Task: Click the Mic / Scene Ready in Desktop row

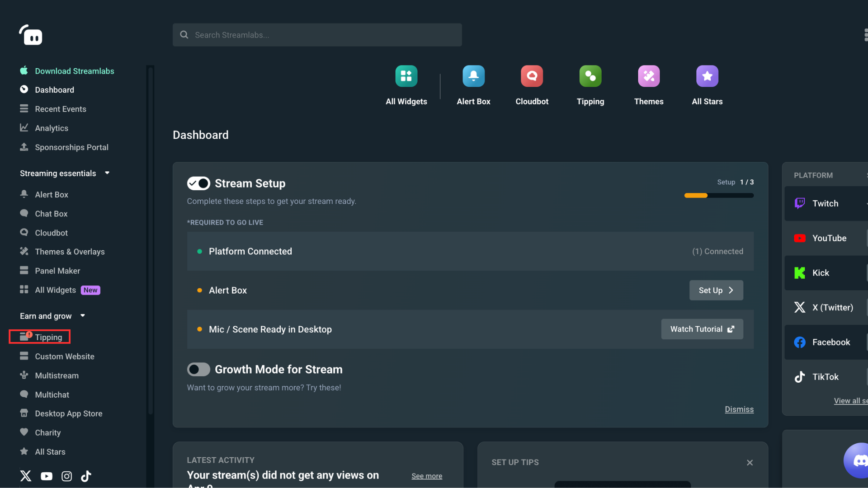Action: pos(470,329)
